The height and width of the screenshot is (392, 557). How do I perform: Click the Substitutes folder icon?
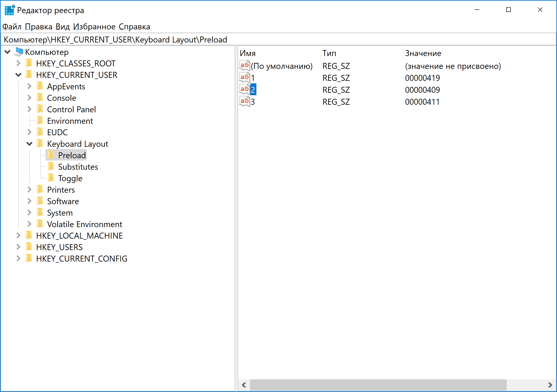[x=51, y=167]
